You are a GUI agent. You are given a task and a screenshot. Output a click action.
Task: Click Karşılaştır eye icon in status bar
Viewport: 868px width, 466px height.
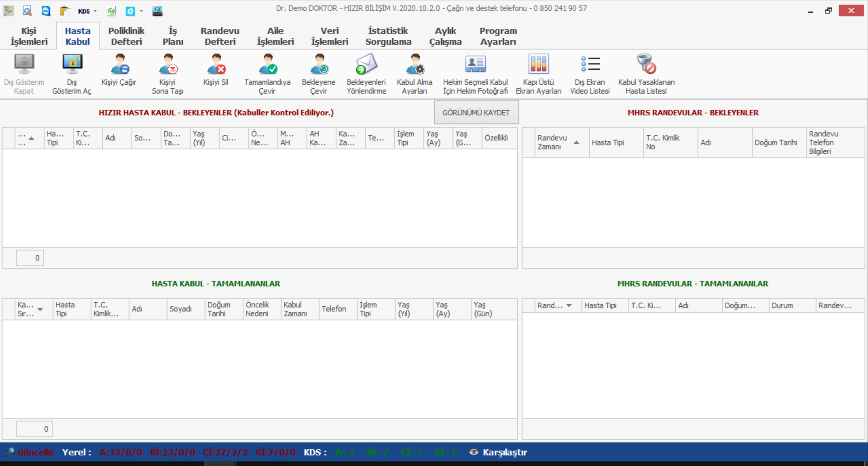[x=474, y=452]
